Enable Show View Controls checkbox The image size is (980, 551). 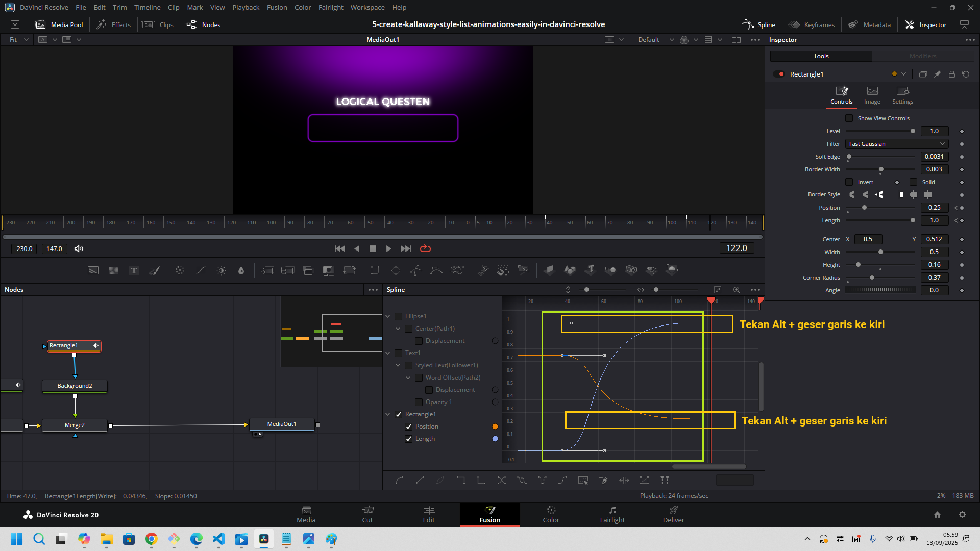tap(849, 118)
